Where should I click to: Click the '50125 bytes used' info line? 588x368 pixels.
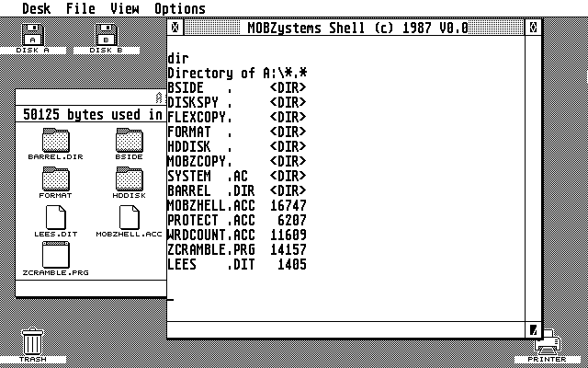pos(92,114)
